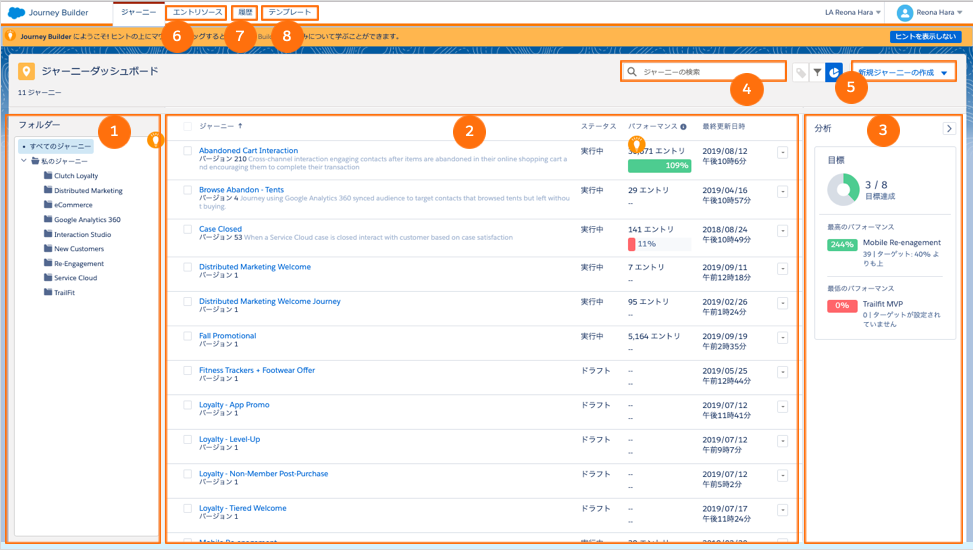Open the Fitness Trackers + Footwear Offer journey

(x=257, y=370)
